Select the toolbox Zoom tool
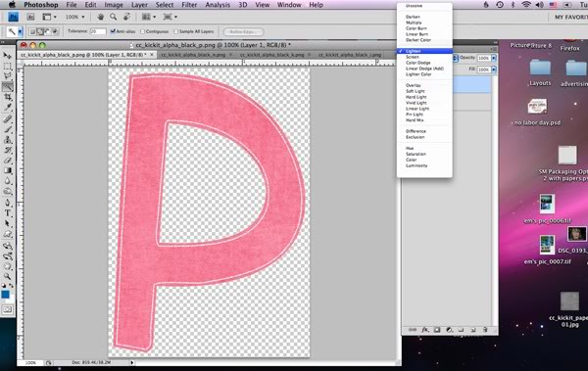The height and width of the screenshot is (371, 588). click(x=7, y=277)
